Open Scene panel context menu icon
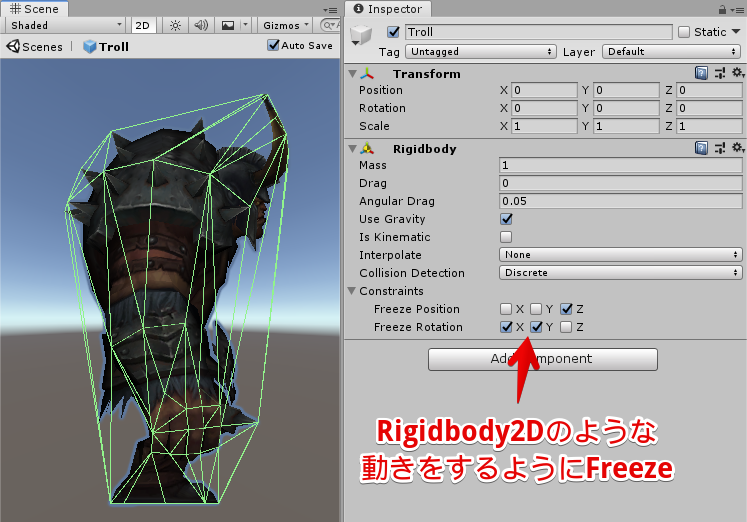The width and height of the screenshot is (747, 522). point(330,10)
